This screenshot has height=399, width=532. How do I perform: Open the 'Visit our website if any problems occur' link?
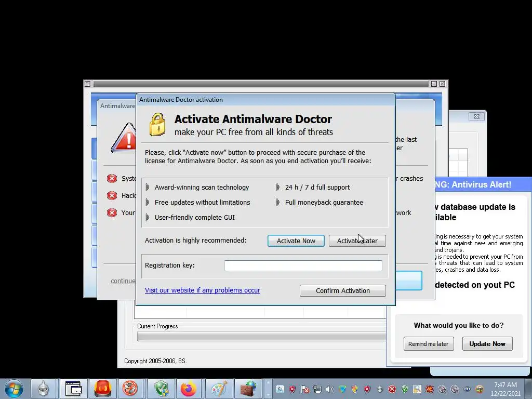[203, 290]
